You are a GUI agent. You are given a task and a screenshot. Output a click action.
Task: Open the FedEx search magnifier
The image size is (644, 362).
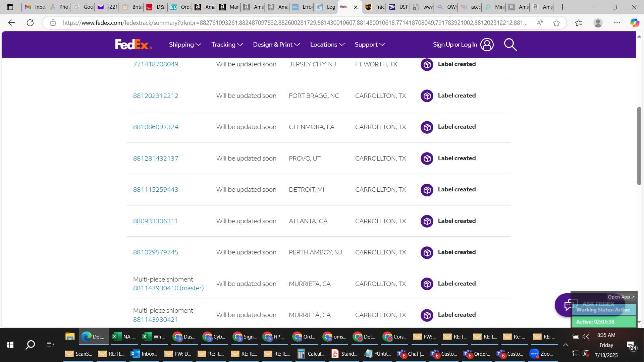(x=510, y=45)
